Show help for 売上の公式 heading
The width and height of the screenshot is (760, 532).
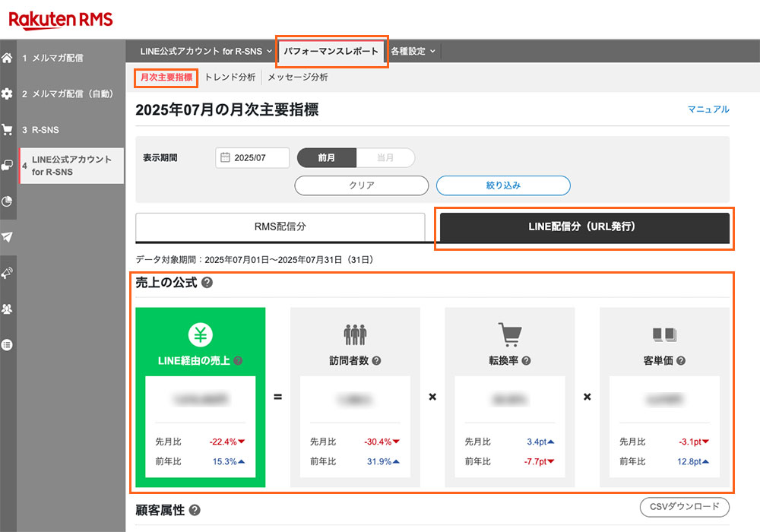tap(207, 283)
